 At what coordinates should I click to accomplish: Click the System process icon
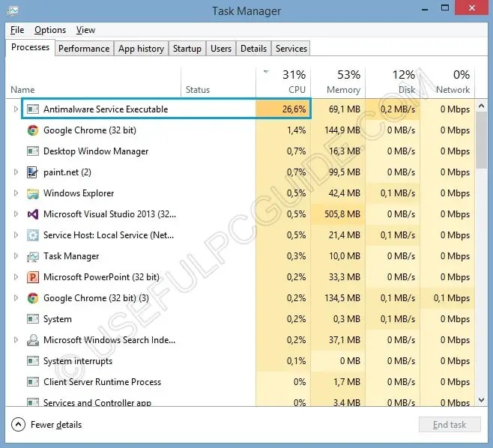(33, 319)
